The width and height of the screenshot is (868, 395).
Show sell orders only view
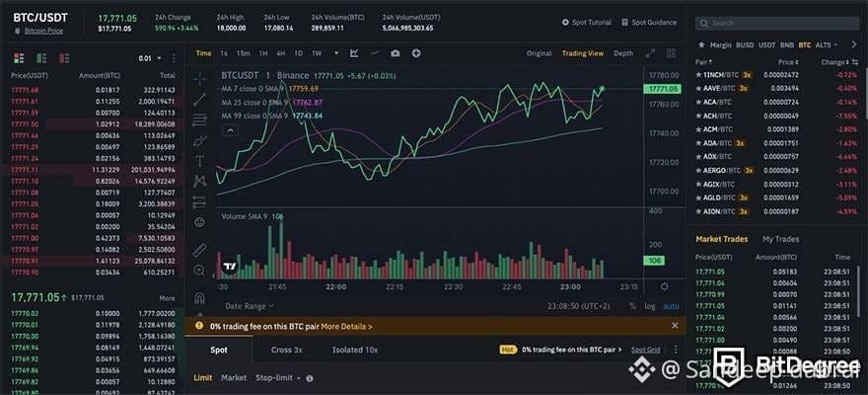[64, 58]
